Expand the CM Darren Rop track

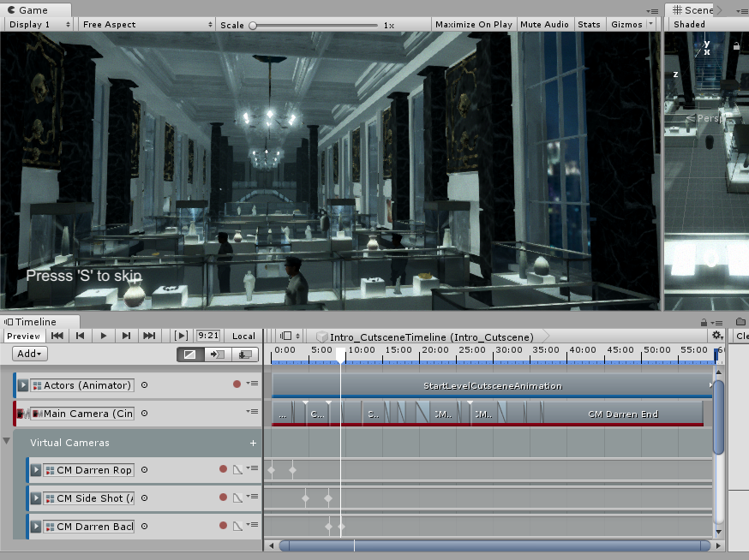pos(36,470)
